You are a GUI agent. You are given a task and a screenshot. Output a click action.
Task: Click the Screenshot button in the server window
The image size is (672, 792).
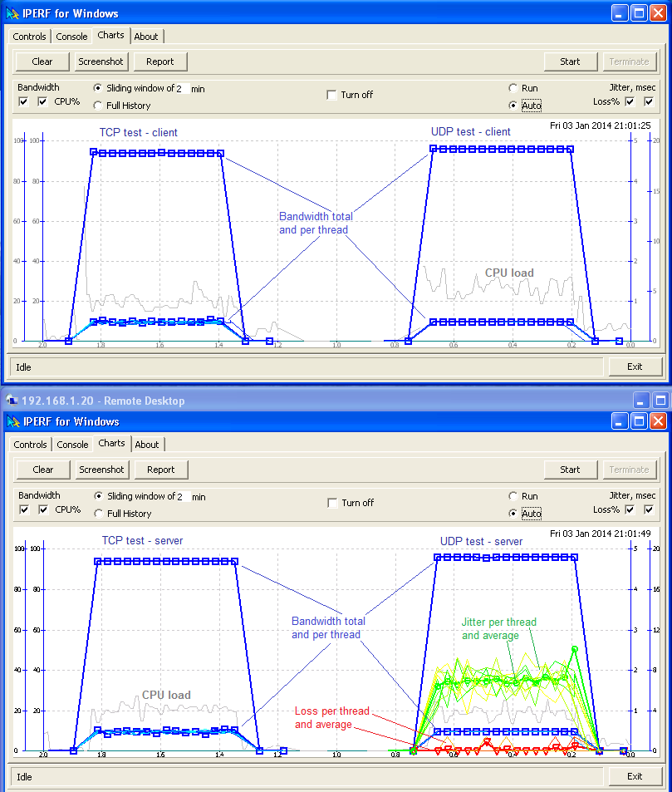[101, 470]
